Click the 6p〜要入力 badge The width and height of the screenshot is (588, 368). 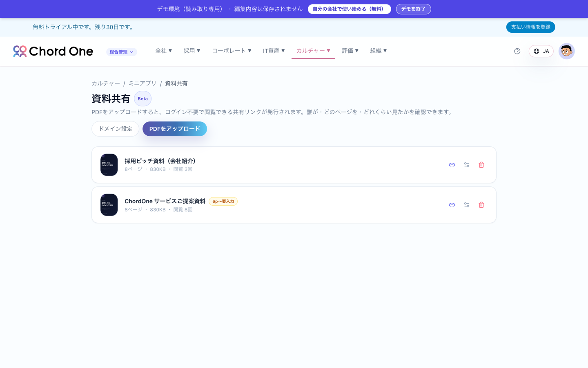tap(223, 201)
